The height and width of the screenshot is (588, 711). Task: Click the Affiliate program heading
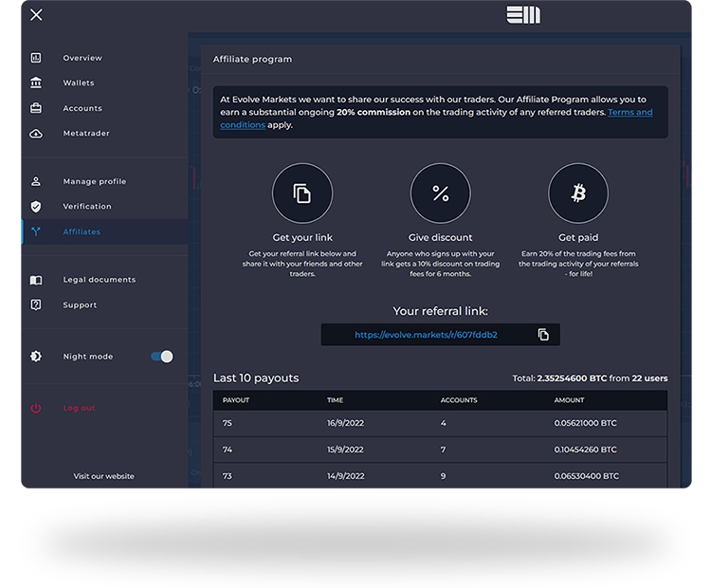(x=252, y=59)
